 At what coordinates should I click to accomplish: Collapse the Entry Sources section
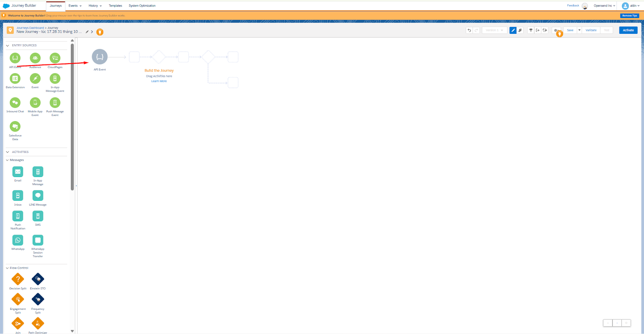(x=8, y=45)
